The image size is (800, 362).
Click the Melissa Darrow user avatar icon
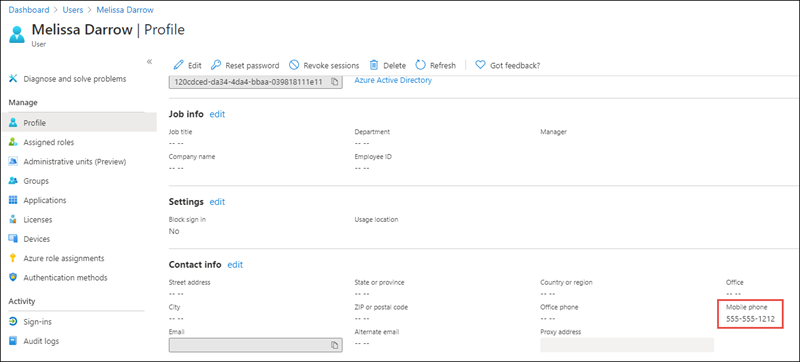pyautogui.click(x=17, y=34)
